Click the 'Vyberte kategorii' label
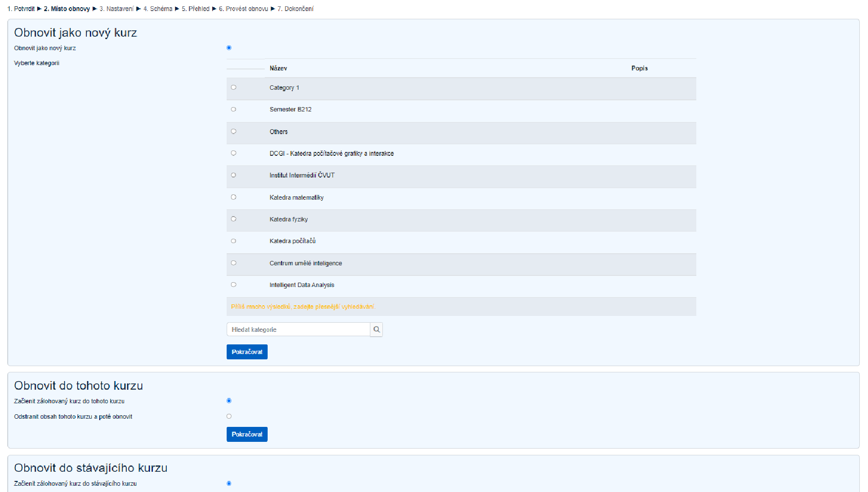This screenshot has width=868, height=492. (37, 63)
